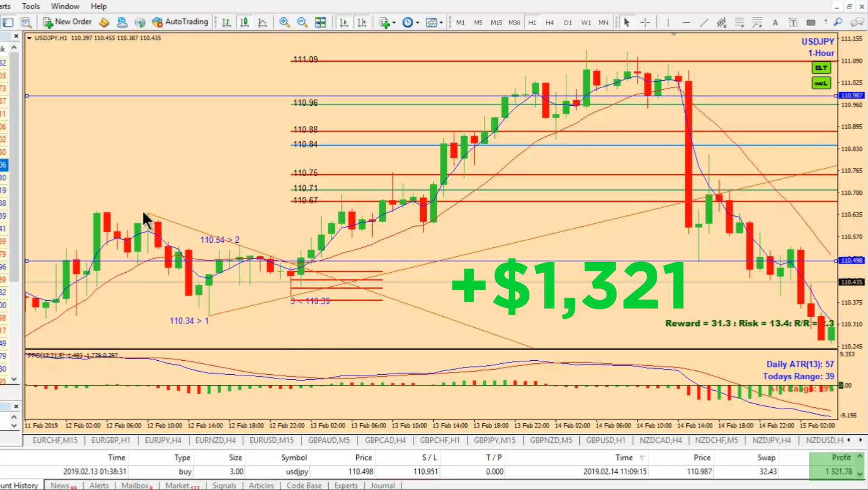Select the cursor arrow tool
Image resolution: width=868 pixels, height=490 pixels.
[627, 22]
